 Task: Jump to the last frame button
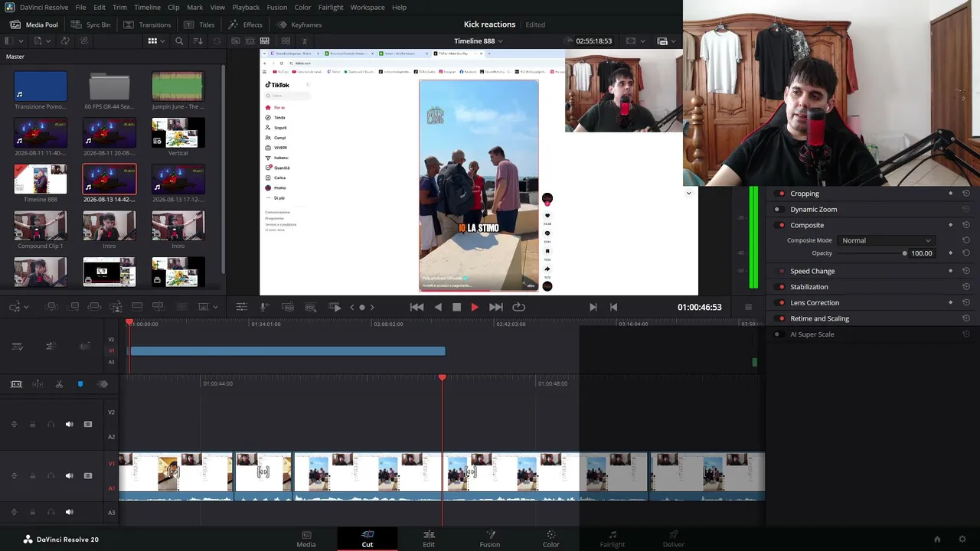[x=495, y=307]
